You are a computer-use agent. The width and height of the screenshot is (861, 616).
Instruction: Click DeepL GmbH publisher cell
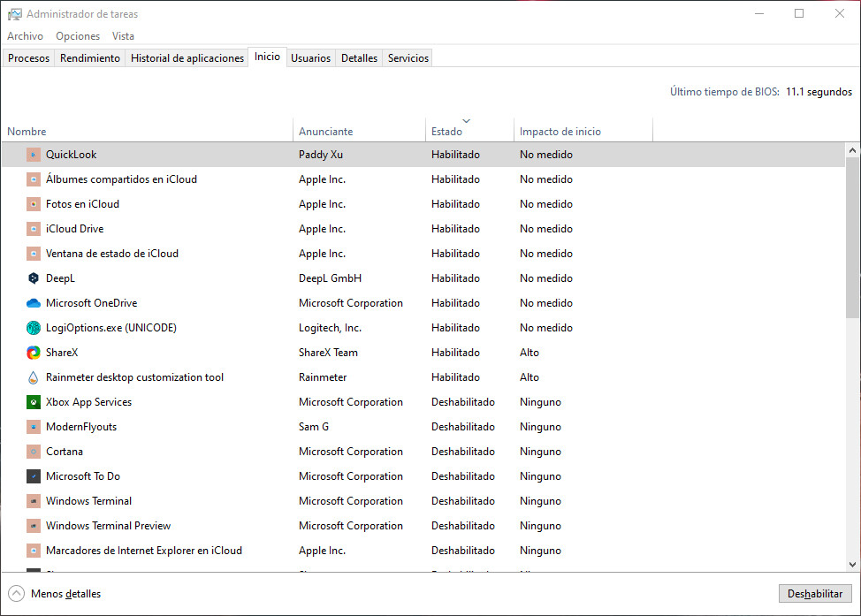(330, 278)
